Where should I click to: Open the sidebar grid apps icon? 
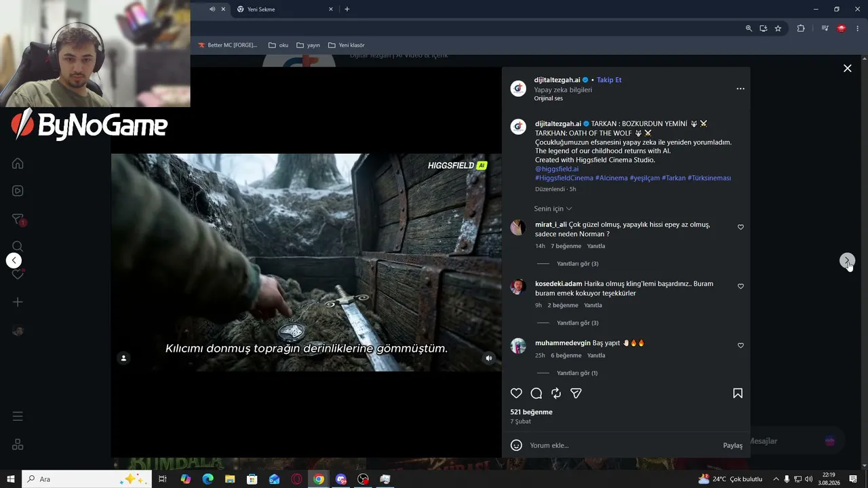(18, 445)
